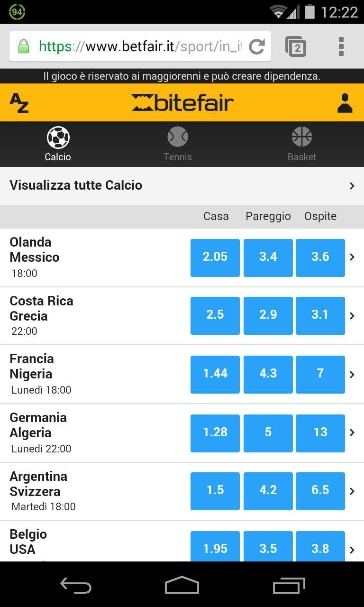Reload the page with the refresh icon
The image size is (364, 607).
257,46
